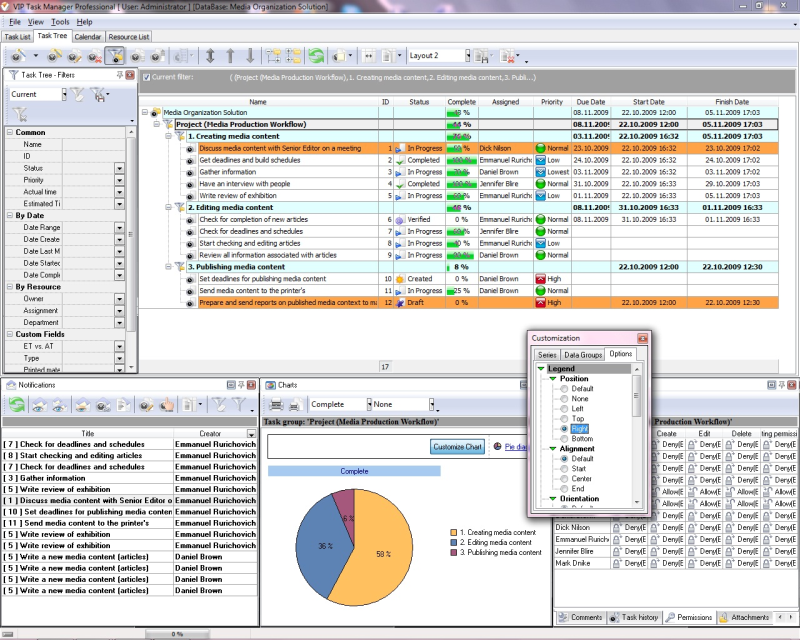800x640 pixels.
Task: Click the move task down arrow icon
Action: click(x=250, y=56)
